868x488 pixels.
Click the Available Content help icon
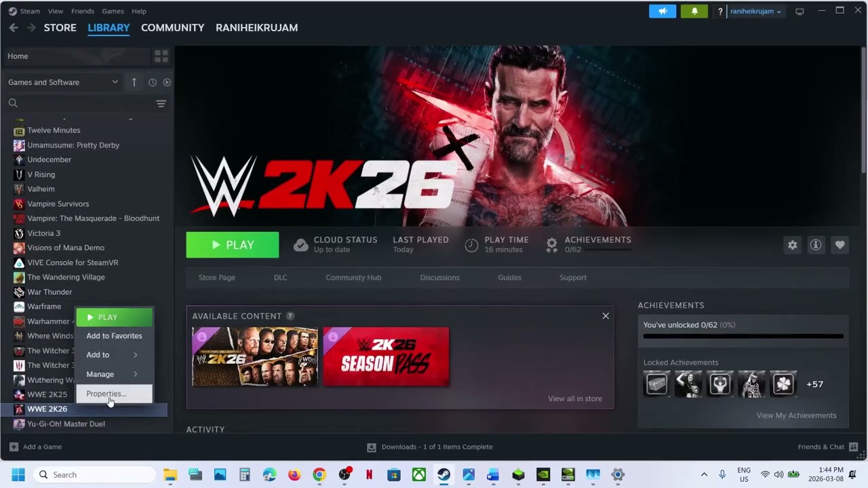[290, 316]
